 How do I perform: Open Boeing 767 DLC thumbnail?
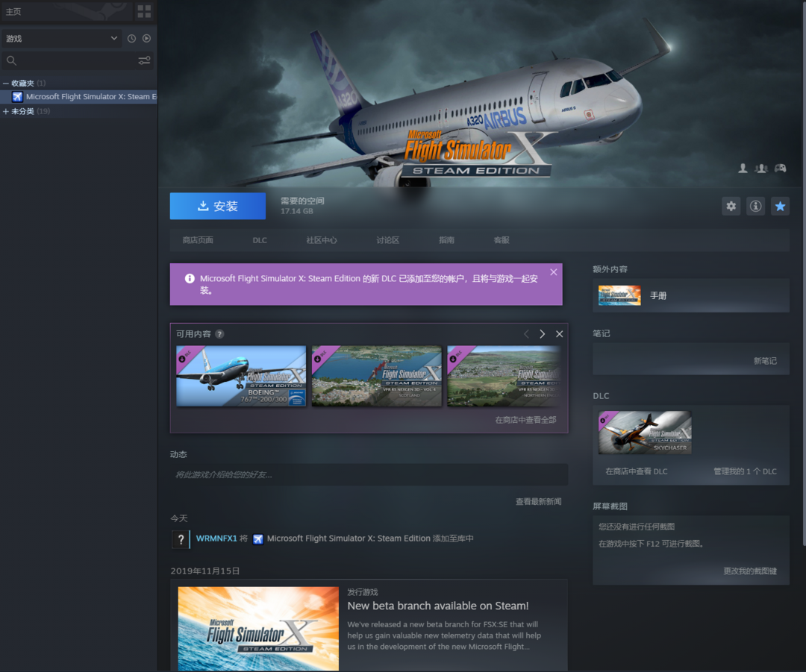click(x=241, y=376)
